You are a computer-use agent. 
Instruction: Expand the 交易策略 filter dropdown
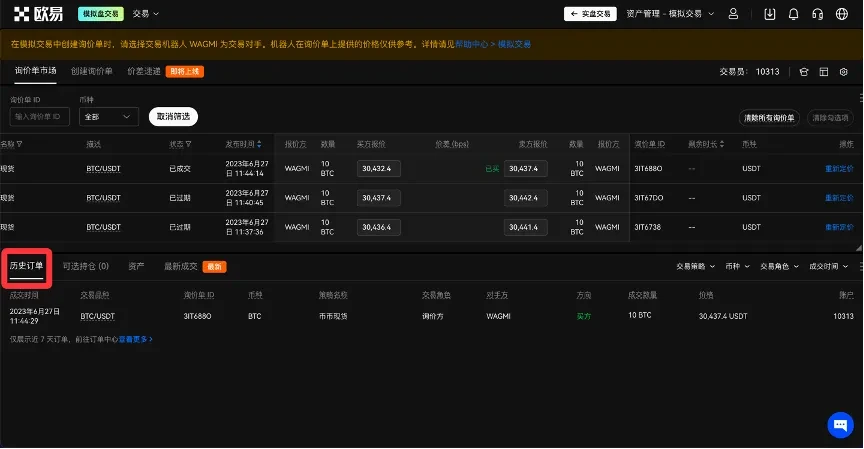point(696,267)
